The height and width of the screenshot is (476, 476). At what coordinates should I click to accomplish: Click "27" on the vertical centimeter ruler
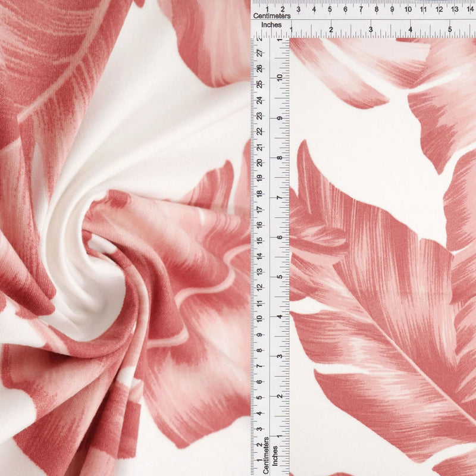coord(260,53)
